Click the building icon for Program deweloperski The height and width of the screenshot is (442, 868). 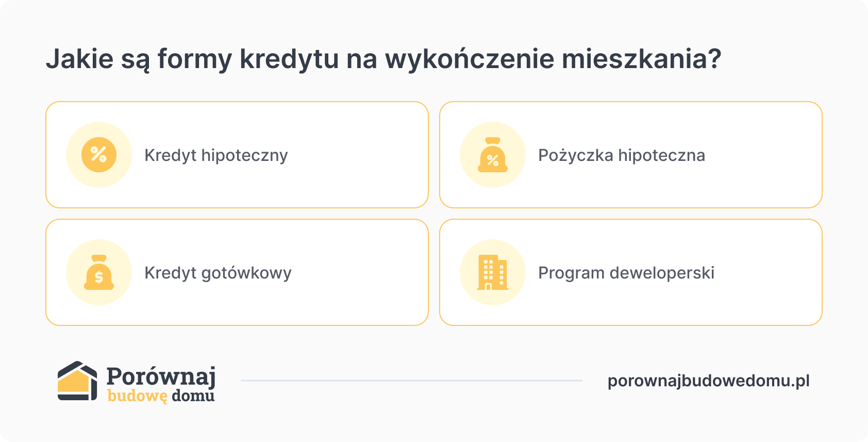tap(493, 272)
